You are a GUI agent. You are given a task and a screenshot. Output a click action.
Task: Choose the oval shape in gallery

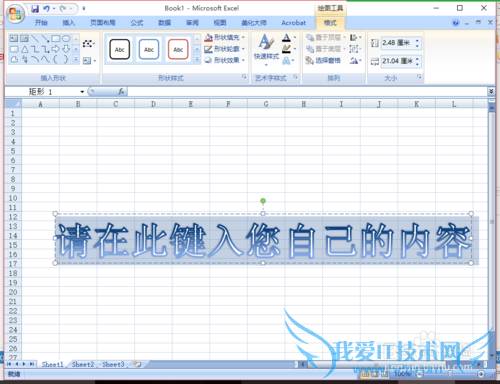66,38
